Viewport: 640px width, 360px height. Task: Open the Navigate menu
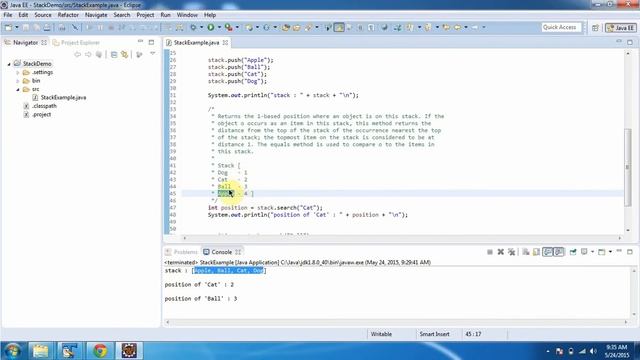coord(96,15)
